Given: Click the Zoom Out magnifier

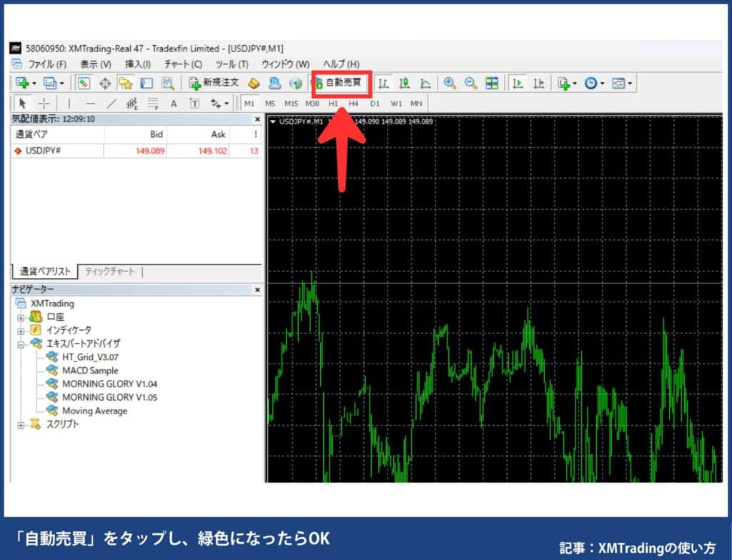Looking at the screenshot, I should [470, 83].
